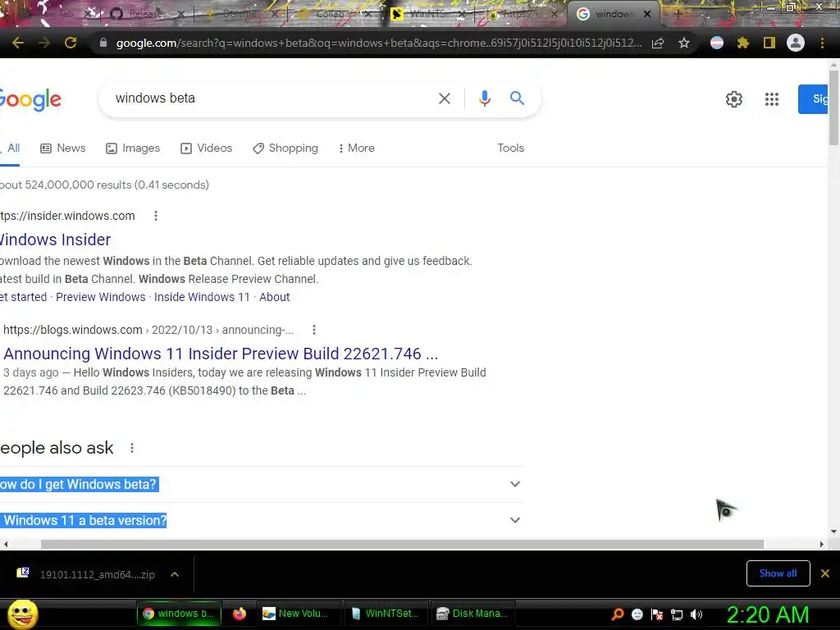Open the tray security flag icon
The height and width of the screenshot is (630, 840).
(657, 614)
